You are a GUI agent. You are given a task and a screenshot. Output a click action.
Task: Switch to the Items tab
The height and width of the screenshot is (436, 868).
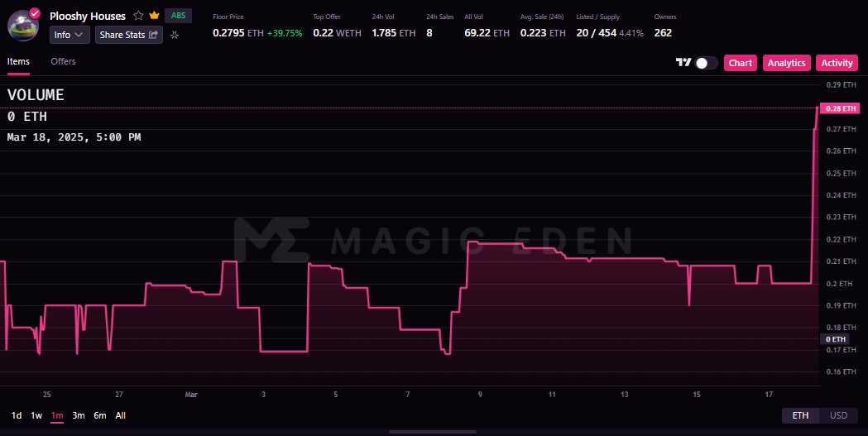[18, 61]
